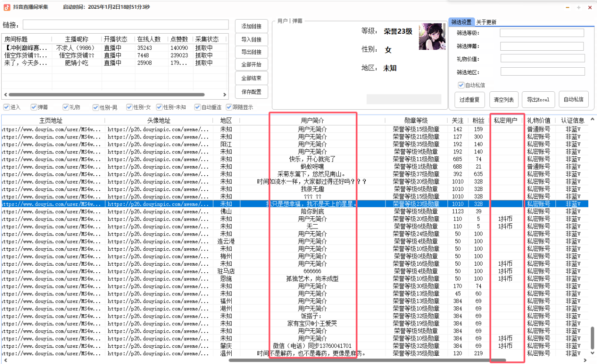Toggle the 自动私信 checkbox
Screen dimensions: 597x364
click(x=461, y=85)
